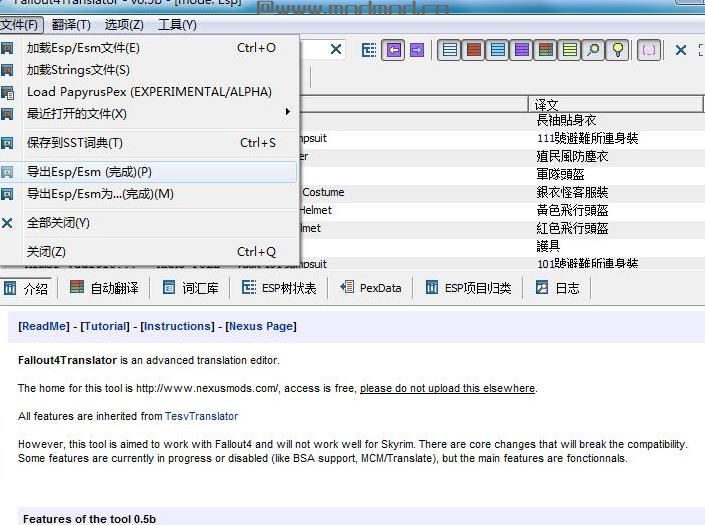
Task: Toggle the purple right-arrow toolbar button
Action: click(x=417, y=50)
